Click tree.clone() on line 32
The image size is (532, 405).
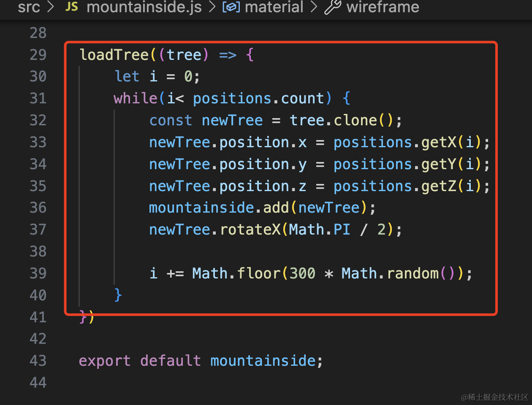click(342, 120)
